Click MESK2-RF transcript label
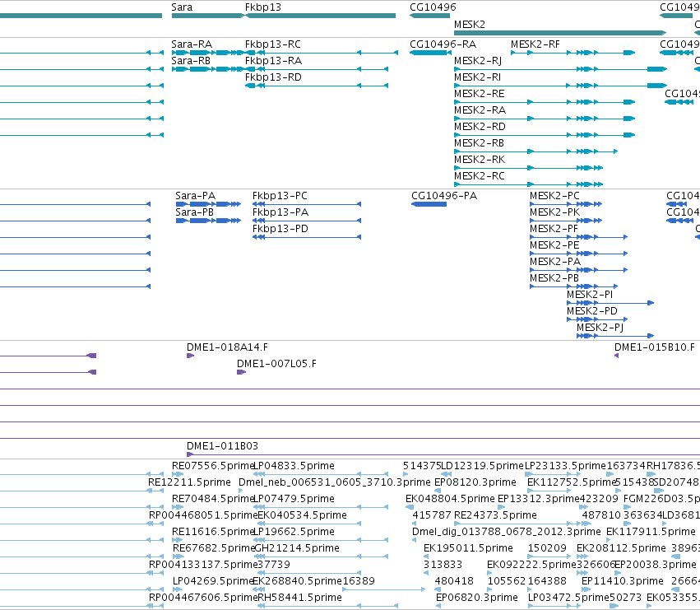This screenshot has height=610, width=700. pyautogui.click(x=535, y=44)
